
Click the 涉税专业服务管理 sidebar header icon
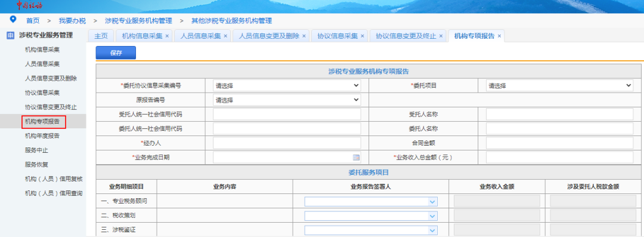coord(11,35)
